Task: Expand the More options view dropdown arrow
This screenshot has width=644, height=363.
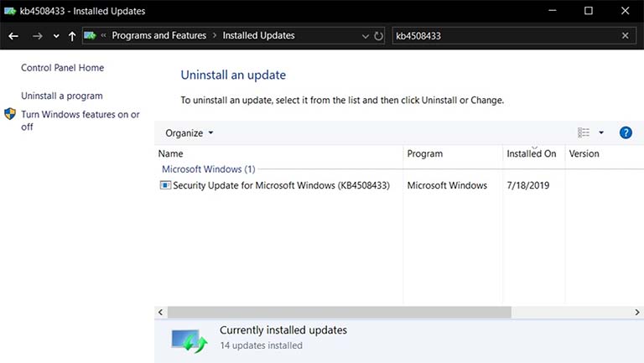Action: (601, 132)
